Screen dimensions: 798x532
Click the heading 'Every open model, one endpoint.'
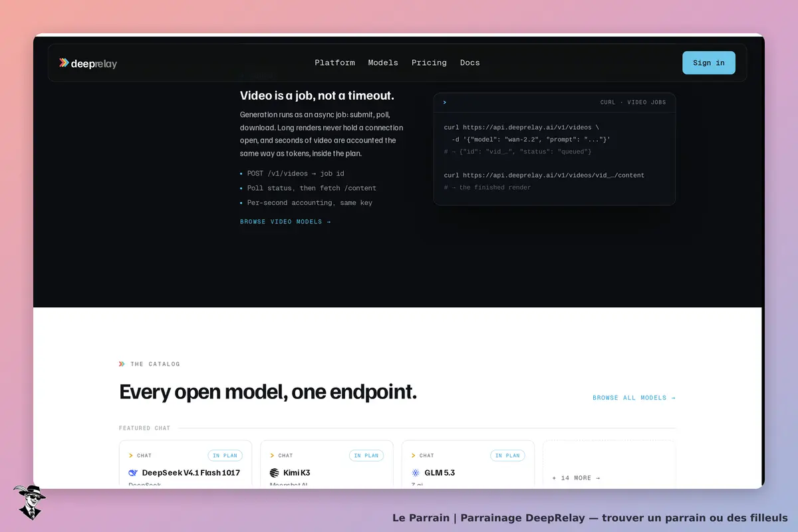click(268, 392)
